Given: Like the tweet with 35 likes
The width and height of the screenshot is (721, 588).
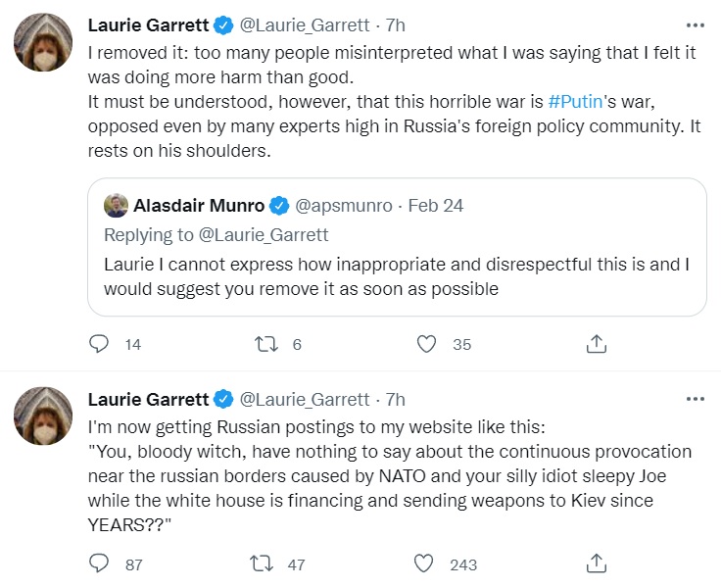Looking at the screenshot, I should [426, 344].
